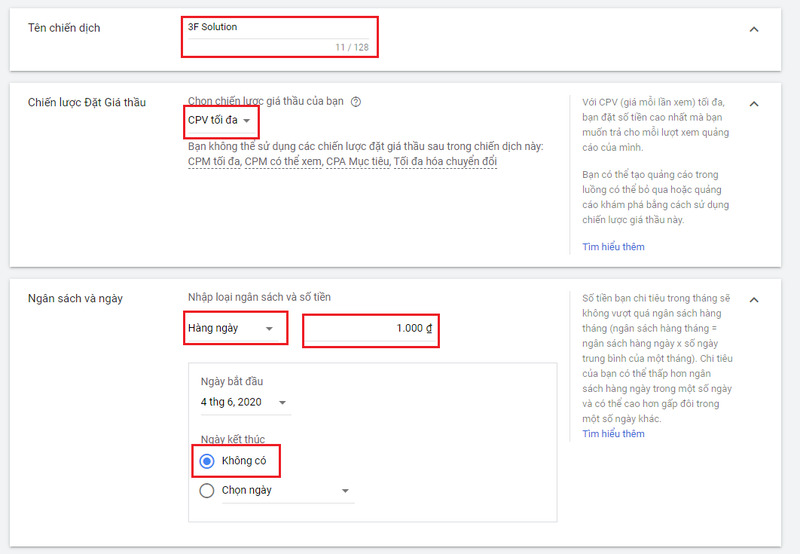Click the CPM tối đa underlined term

pos(214,162)
